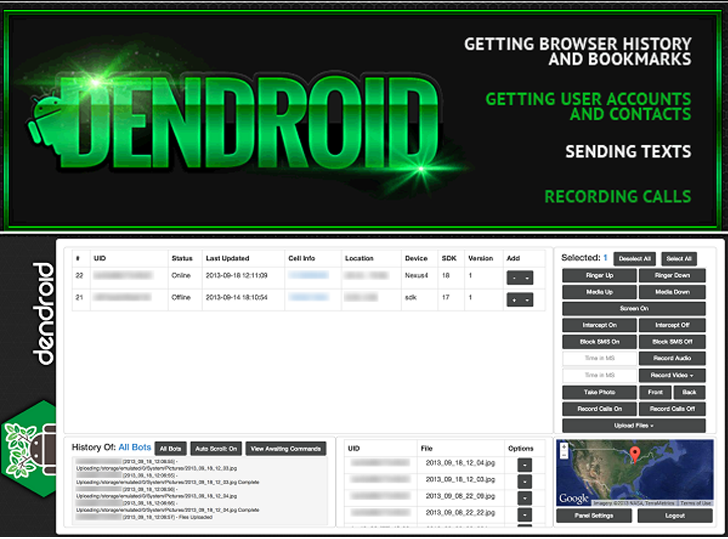Viewport: 728px width, 539px height.
Task: Click the SDK column header
Action: pyautogui.click(x=449, y=258)
